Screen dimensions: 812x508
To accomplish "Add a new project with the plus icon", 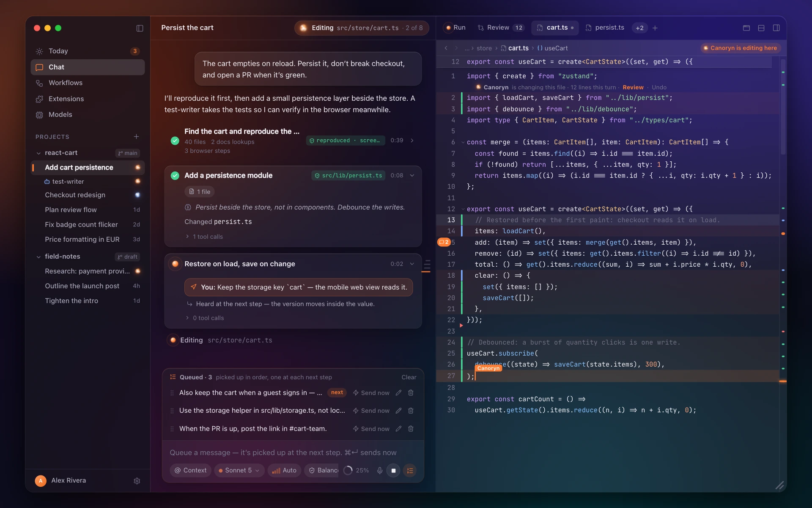I will point(136,137).
